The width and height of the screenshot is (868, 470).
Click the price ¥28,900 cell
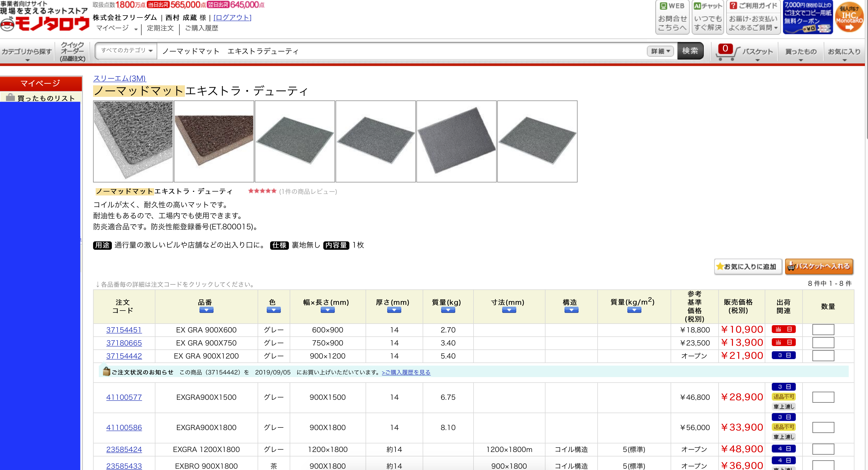742,397
